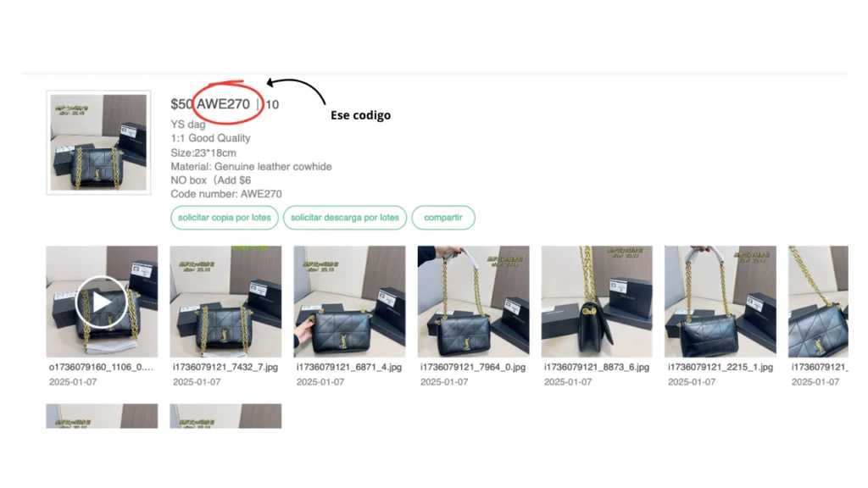Screen dimensions: 868x488
Task: Open image i1736079121_7964_0.jpg thumbnail
Action: tap(473, 302)
